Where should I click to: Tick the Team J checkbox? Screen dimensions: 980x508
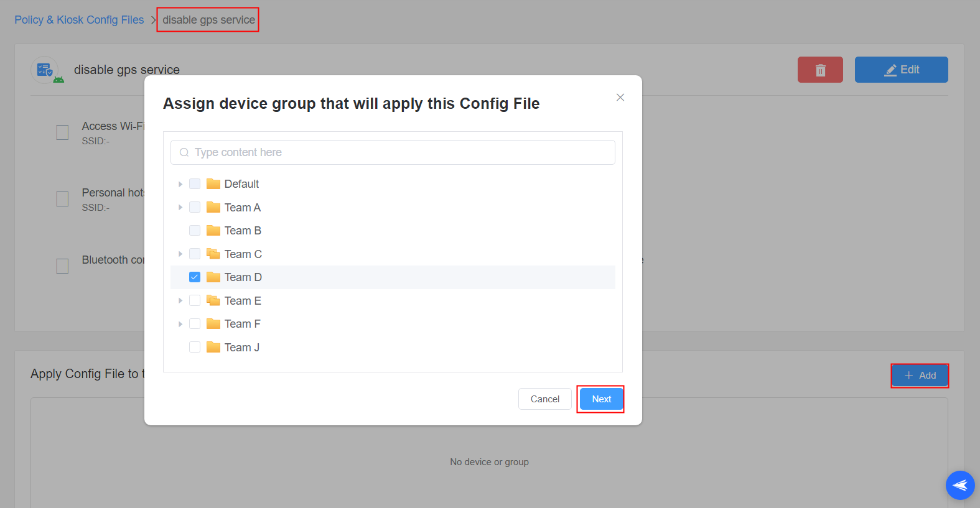[x=195, y=347]
